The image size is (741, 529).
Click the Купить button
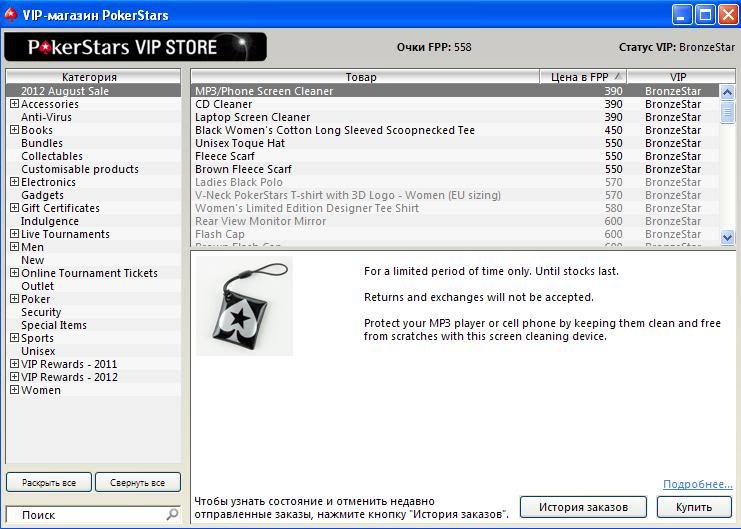(694, 507)
